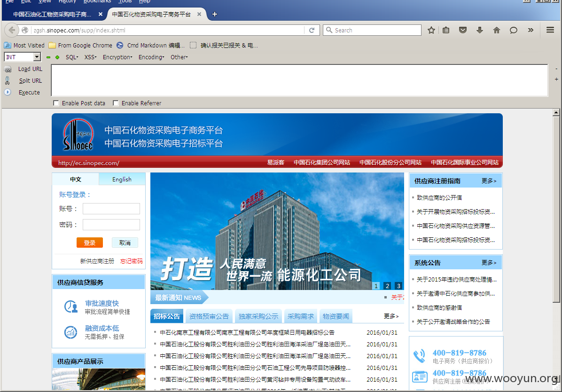The width and height of the screenshot is (562, 392).
Task: Reload the page with the refresh icon
Action: pos(312,30)
